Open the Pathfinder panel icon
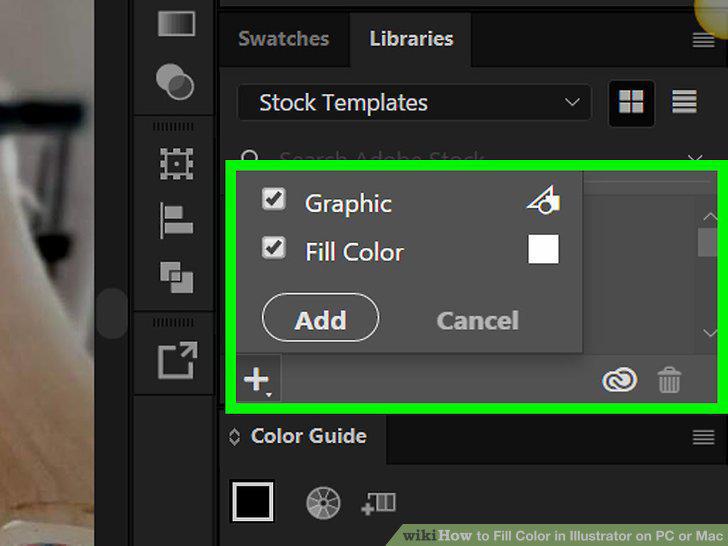The image size is (728, 546). pos(176,278)
